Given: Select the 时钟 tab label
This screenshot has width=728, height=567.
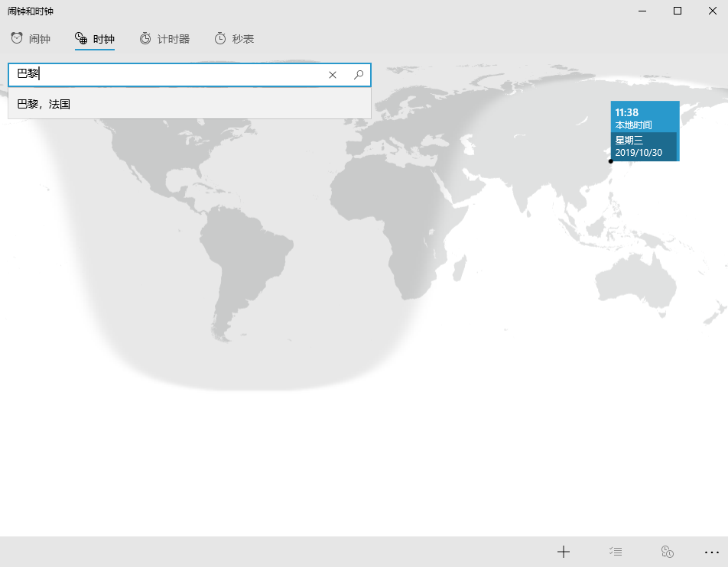Looking at the screenshot, I should coord(103,38).
